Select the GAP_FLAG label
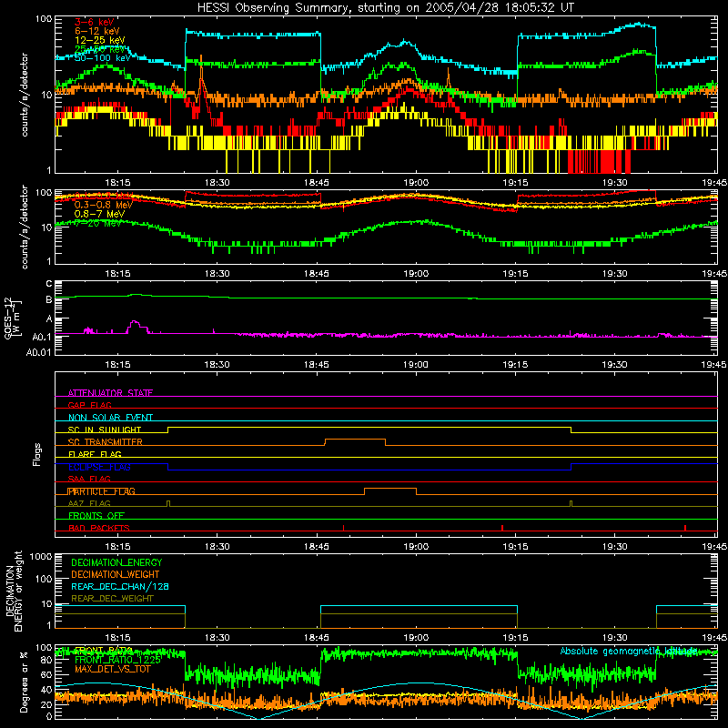This screenshot has height=728, width=728. (x=89, y=405)
